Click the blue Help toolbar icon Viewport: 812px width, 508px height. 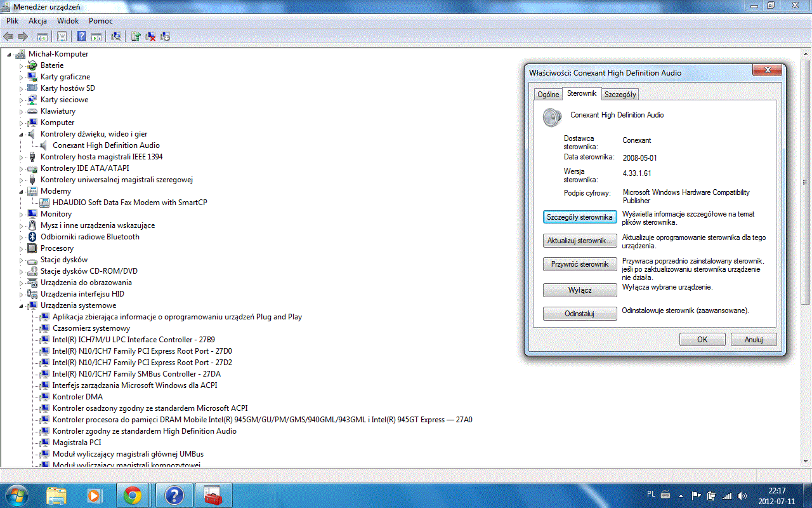click(81, 37)
